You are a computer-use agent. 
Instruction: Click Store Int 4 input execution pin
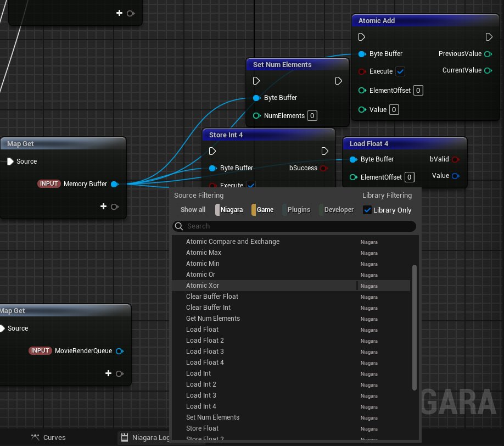pyautogui.click(x=212, y=151)
